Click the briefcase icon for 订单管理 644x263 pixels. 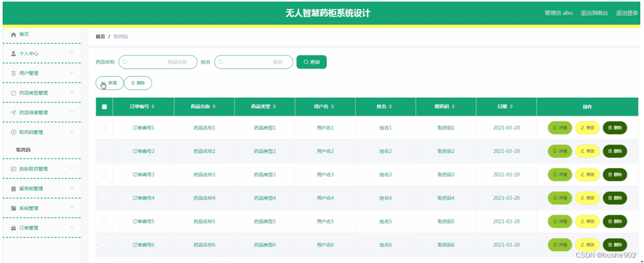click(14, 228)
